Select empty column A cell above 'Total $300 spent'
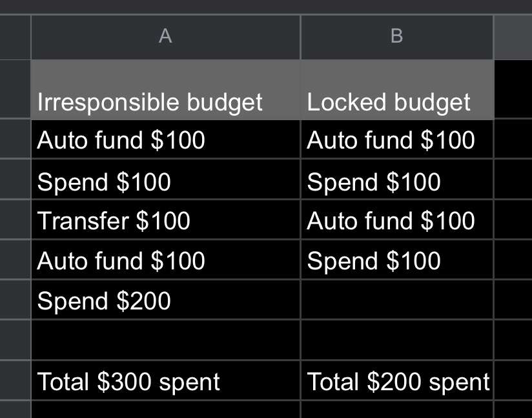This screenshot has width=532, height=418. coord(165,340)
